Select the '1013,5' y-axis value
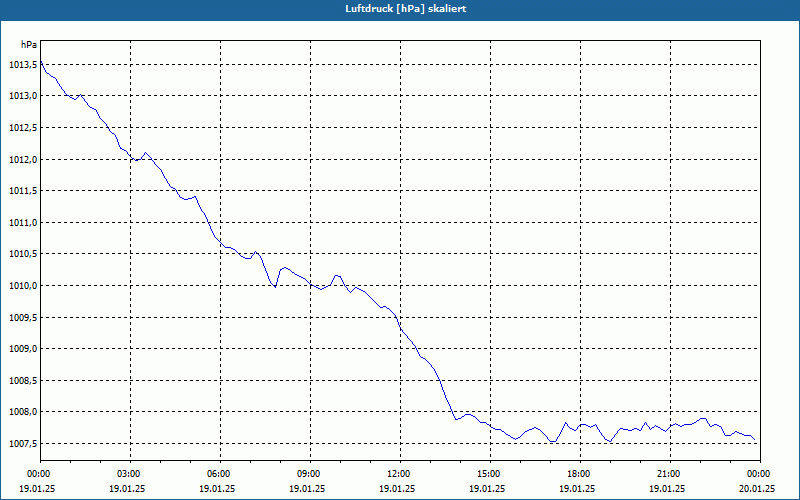 23,65
